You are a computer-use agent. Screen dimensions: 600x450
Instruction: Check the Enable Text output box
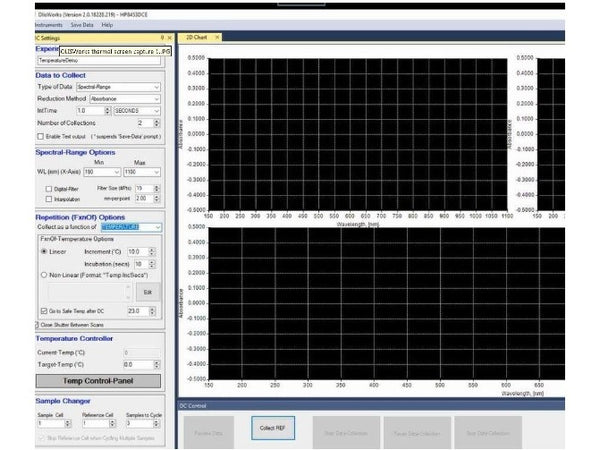(x=40, y=136)
